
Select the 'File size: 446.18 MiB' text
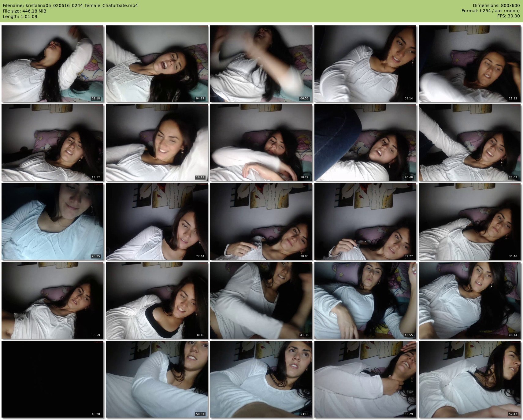point(24,11)
